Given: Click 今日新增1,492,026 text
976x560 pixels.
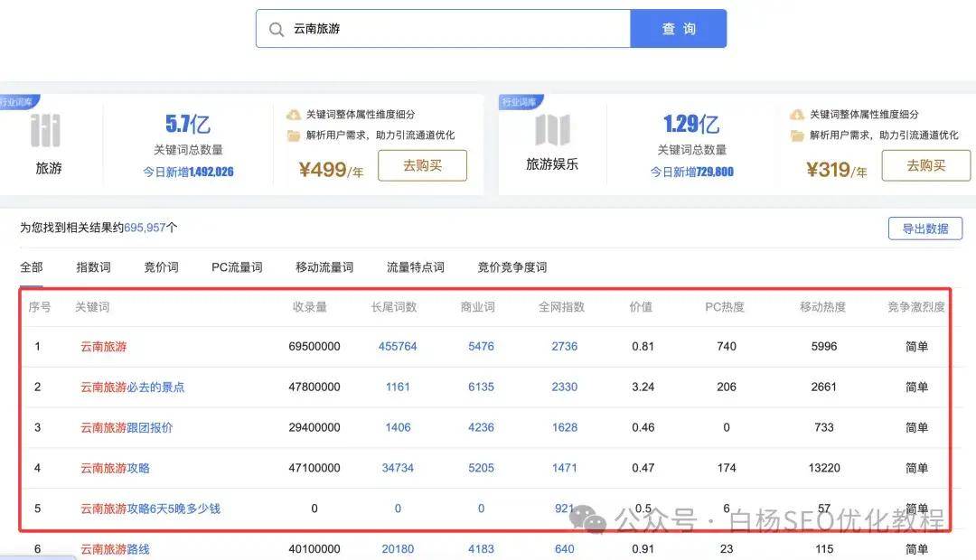Looking at the screenshot, I should tap(188, 172).
